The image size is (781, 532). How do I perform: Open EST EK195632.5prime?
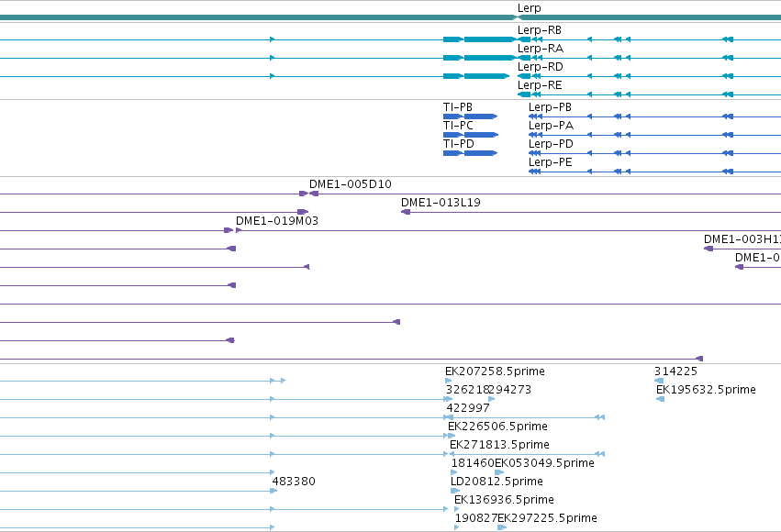(x=707, y=390)
